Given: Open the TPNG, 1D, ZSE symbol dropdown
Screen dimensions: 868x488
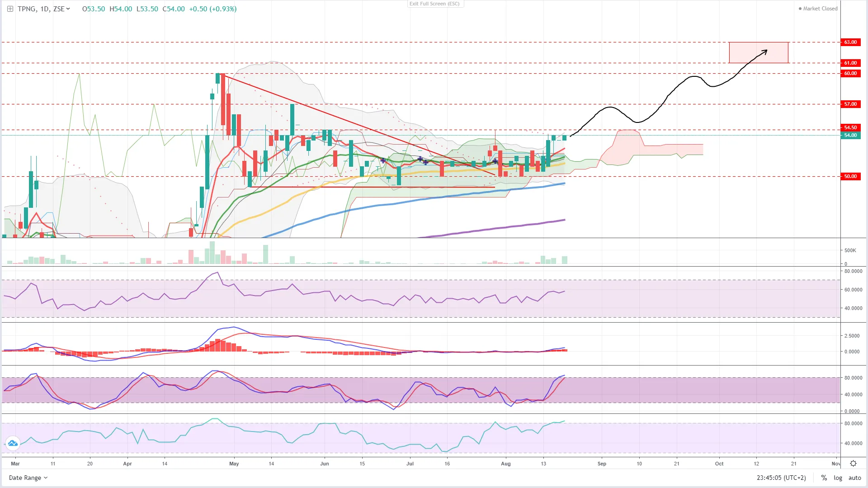Looking at the screenshot, I should coord(44,9).
